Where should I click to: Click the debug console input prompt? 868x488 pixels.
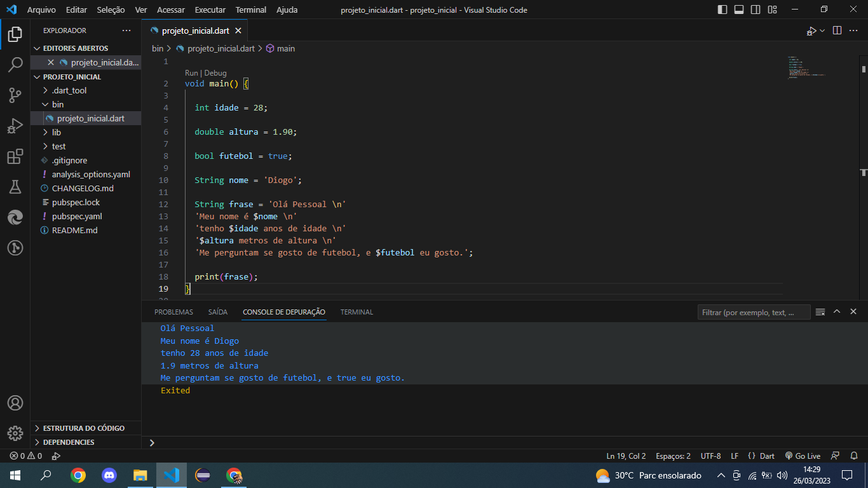[x=505, y=442]
